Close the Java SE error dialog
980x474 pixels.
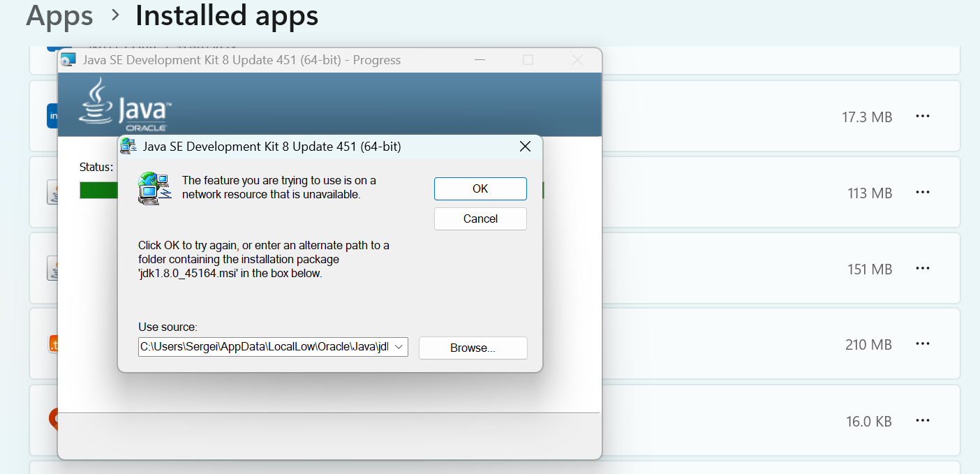pyautogui.click(x=526, y=147)
